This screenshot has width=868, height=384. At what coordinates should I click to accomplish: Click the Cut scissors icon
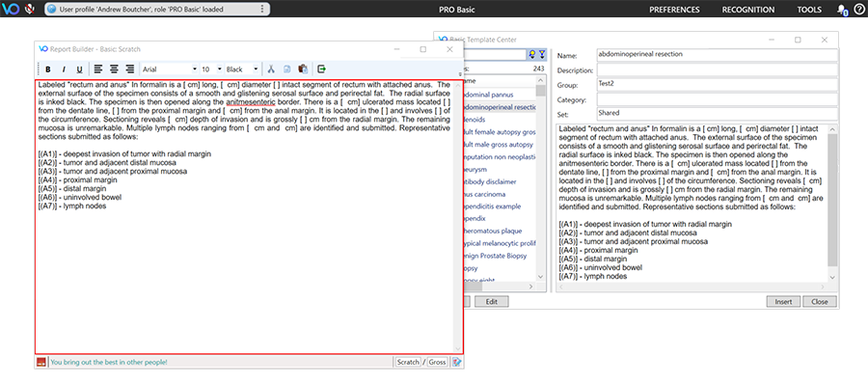pos(271,69)
